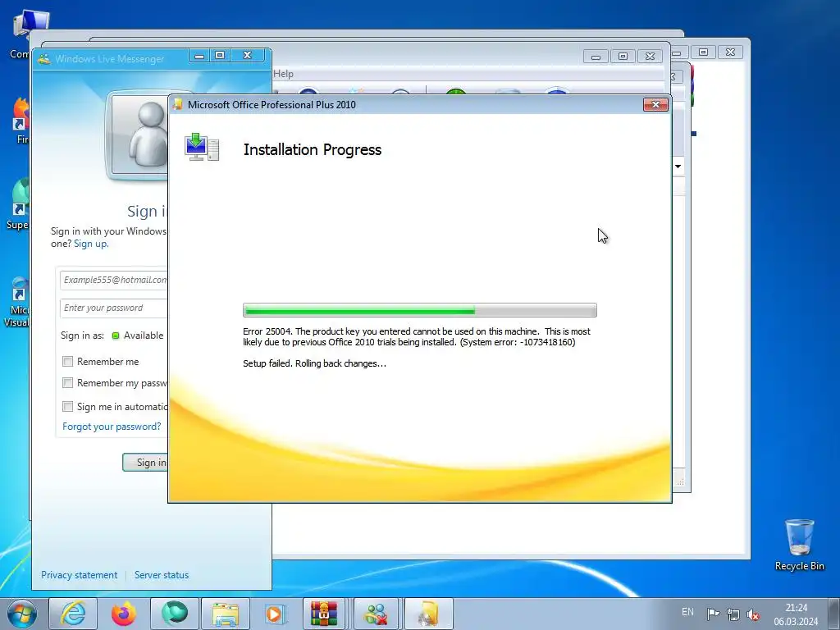Open the Firefox desktop shortcut
Viewport: 840px width, 630px height.
(x=21, y=121)
